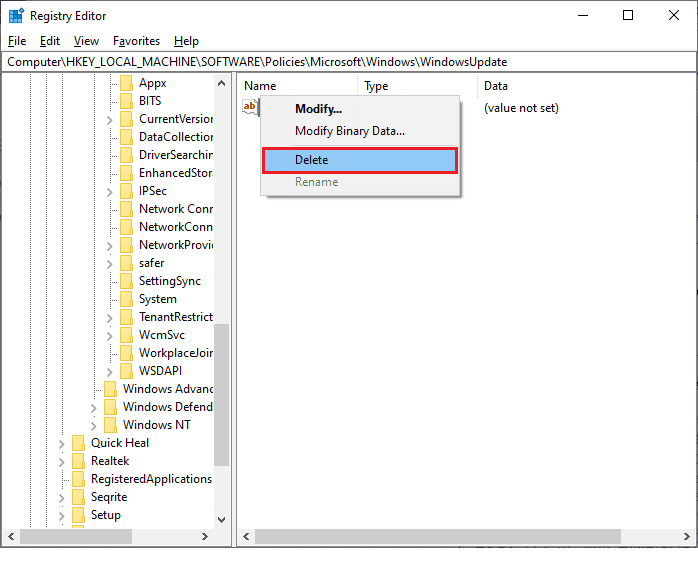Screen dimensions: 698x571
Task: Click the Name column header
Action: 297,85
